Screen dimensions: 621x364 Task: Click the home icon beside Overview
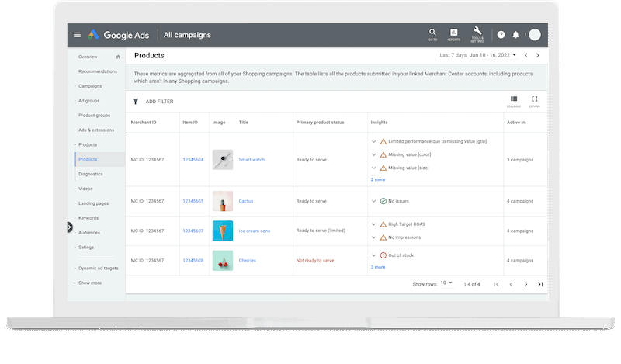pyautogui.click(x=118, y=57)
